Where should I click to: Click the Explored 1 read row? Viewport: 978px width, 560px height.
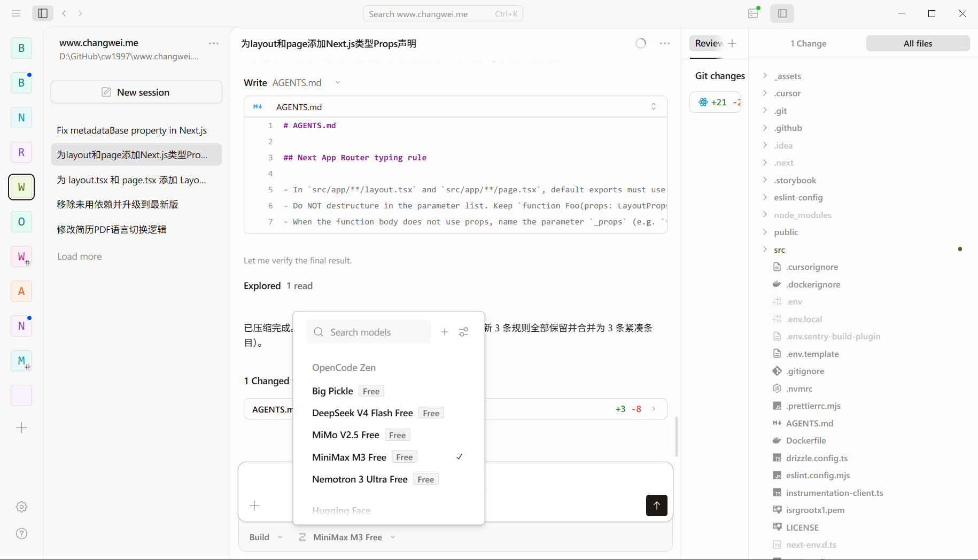[x=278, y=286]
